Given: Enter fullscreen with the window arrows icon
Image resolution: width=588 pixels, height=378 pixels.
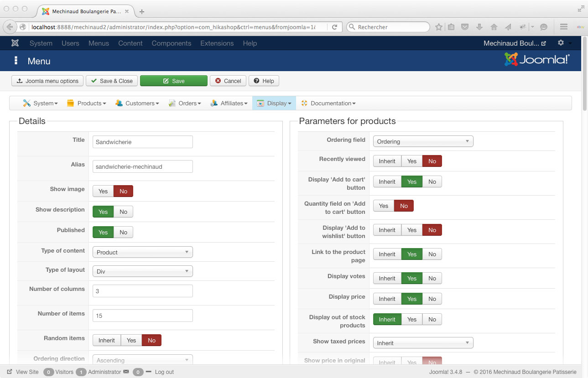Looking at the screenshot, I should pos(581,9).
